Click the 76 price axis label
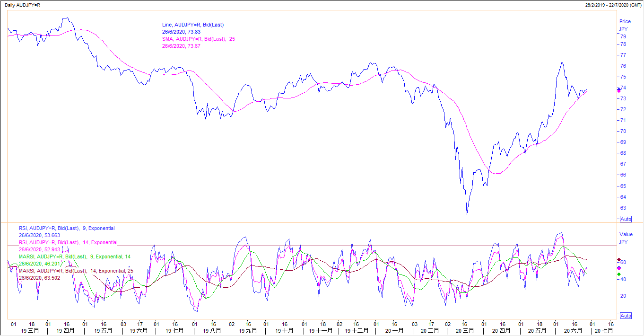Viewport: 644px width, 336px height. coord(623,66)
